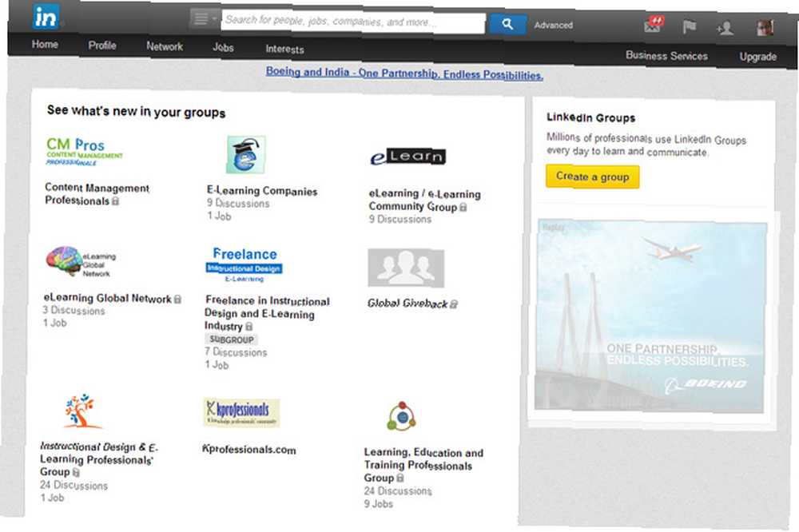Open the Jobs menu

223,47
